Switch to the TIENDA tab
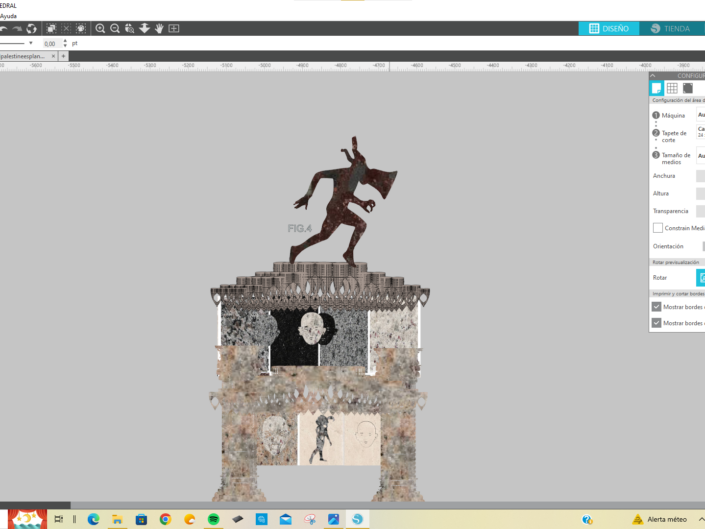The height and width of the screenshot is (529, 705). [x=672, y=29]
